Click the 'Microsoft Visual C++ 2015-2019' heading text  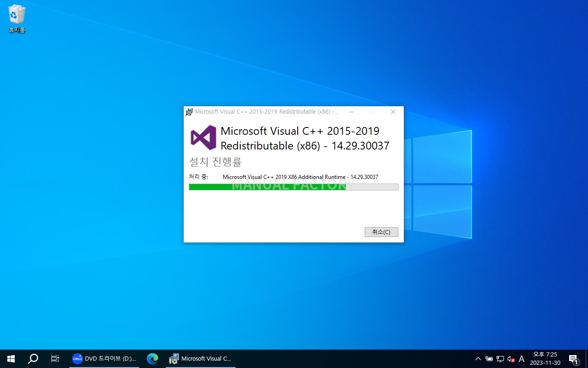(x=300, y=131)
